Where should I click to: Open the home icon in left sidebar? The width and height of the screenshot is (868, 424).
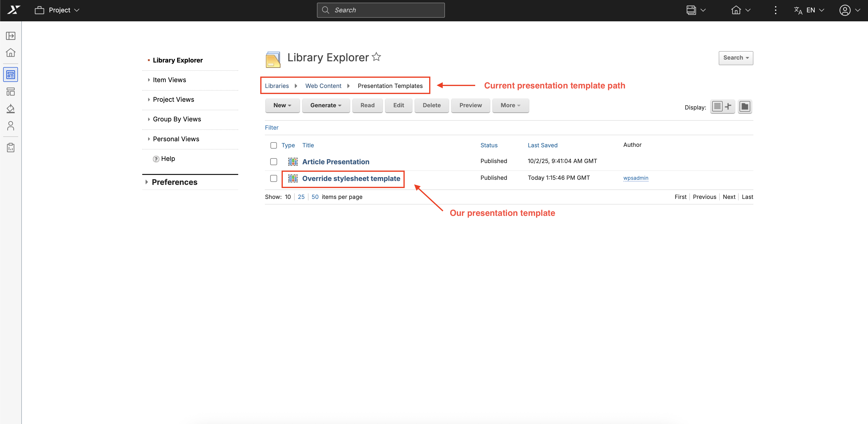[11, 53]
